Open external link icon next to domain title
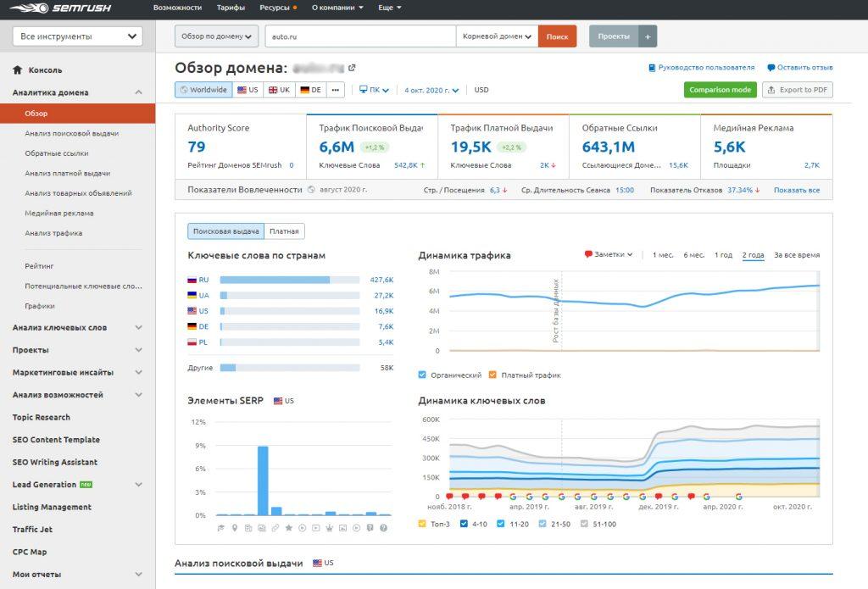The width and height of the screenshot is (868, 589). 352,68
